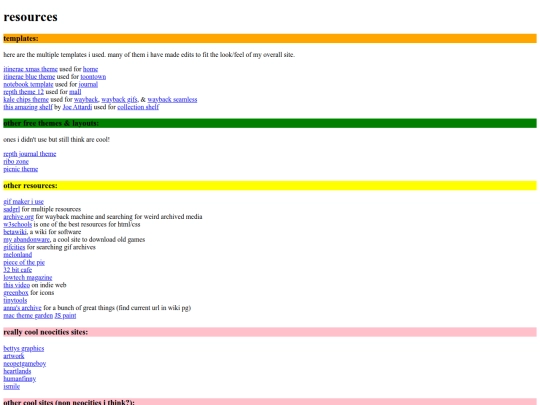Open the wayback seamless link
The width and height of the screenshot is (540, 405).
point(172,100)
